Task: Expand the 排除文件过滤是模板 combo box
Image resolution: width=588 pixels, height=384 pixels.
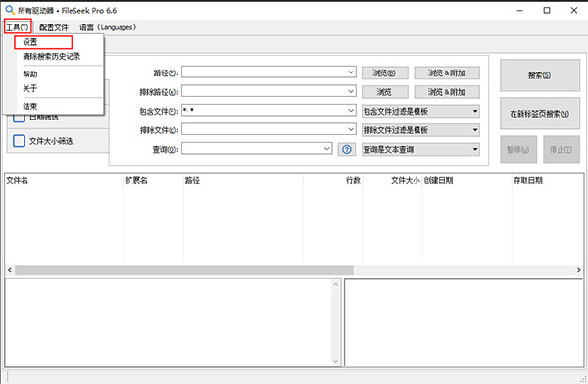Action: 420,130
